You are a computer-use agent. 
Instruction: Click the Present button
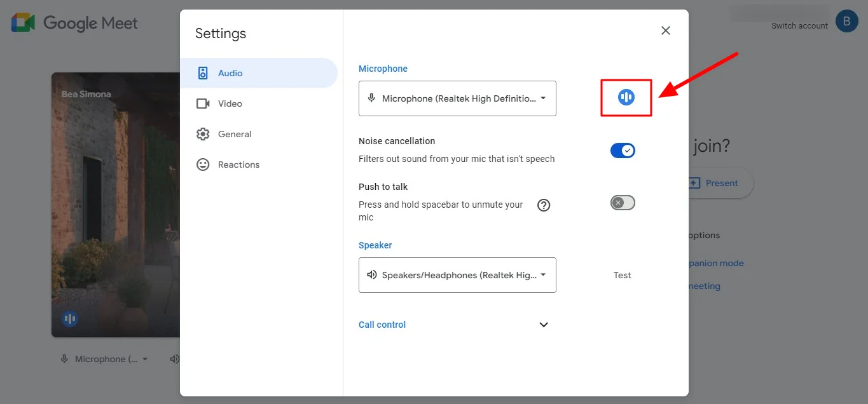719,183
